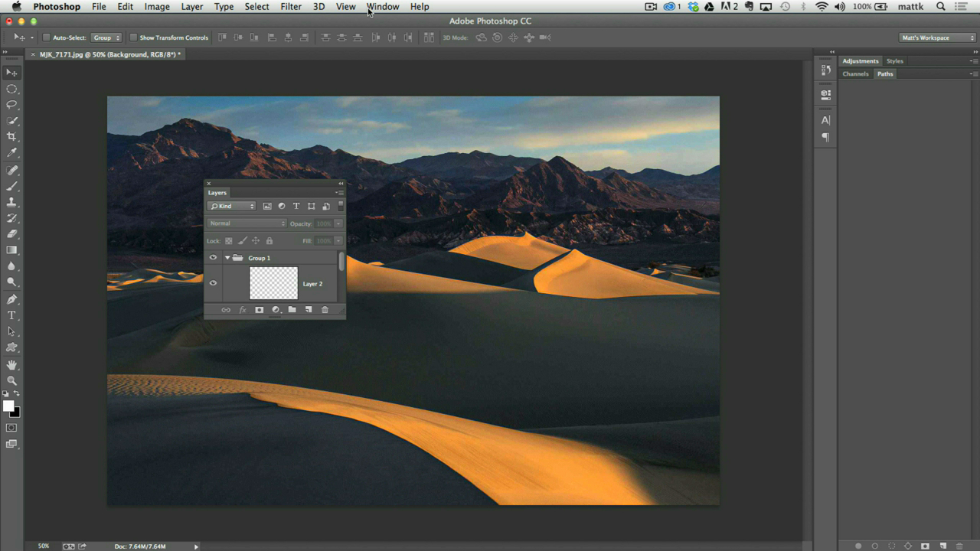The width and height of the screenshot is (980, 551).
Task: Select the Pen tool
Action: pyautogui.click(x=11, y=300)
